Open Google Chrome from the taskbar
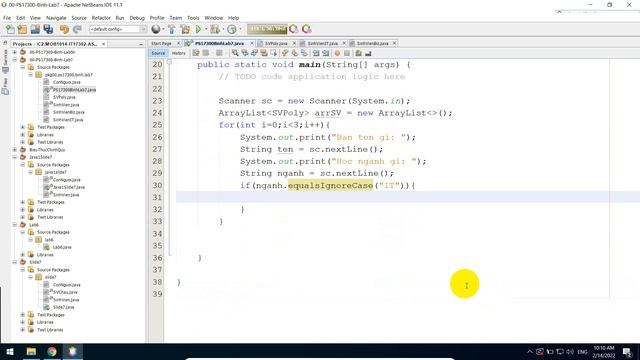This screenshot has height=360, width=640. click(52, 351)
